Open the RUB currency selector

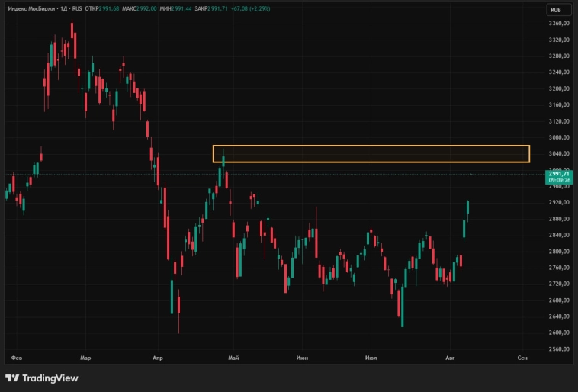[x=558, y=9]
